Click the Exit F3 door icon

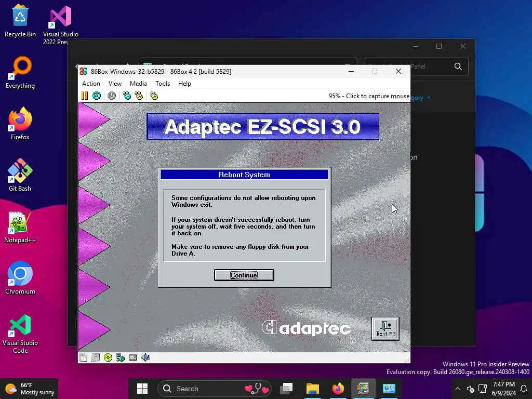click(385, 329)
